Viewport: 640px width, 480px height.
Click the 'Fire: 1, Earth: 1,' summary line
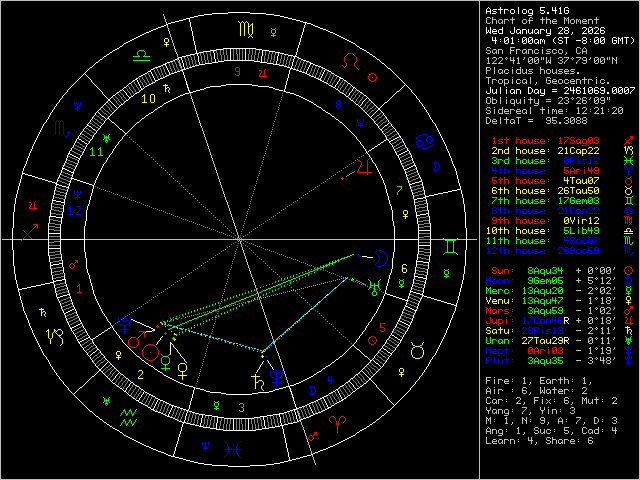pos(539,381)
